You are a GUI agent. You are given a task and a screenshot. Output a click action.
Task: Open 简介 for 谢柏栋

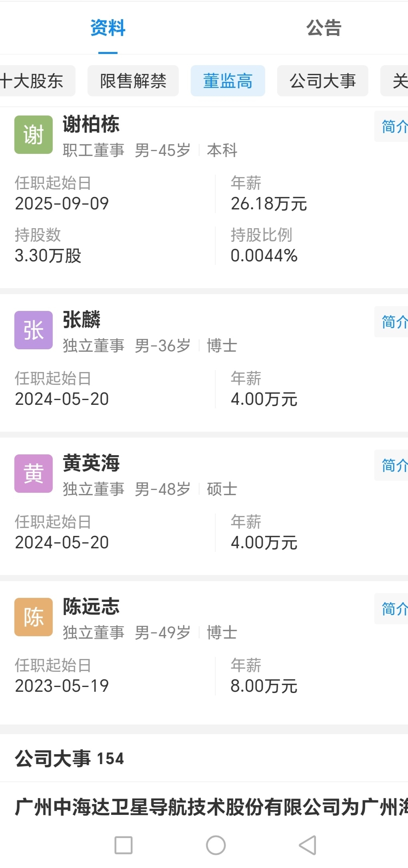click(x=392, y=126)
